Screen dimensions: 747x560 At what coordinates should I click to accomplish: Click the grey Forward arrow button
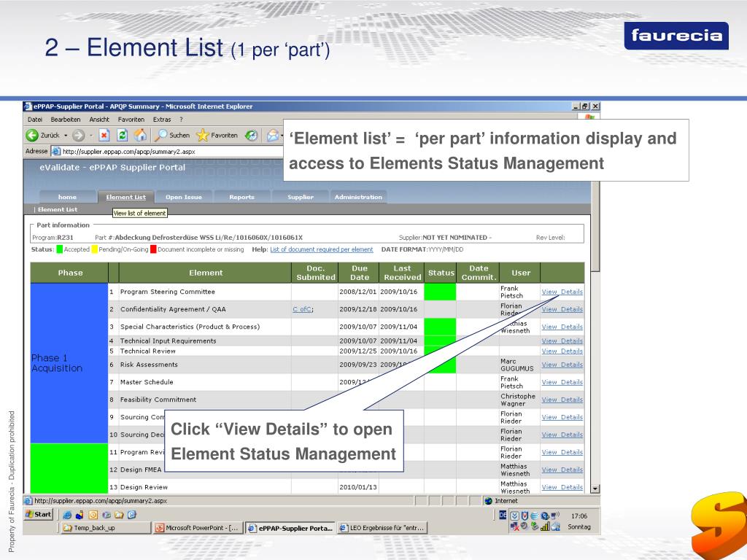[x=79, y=135]
